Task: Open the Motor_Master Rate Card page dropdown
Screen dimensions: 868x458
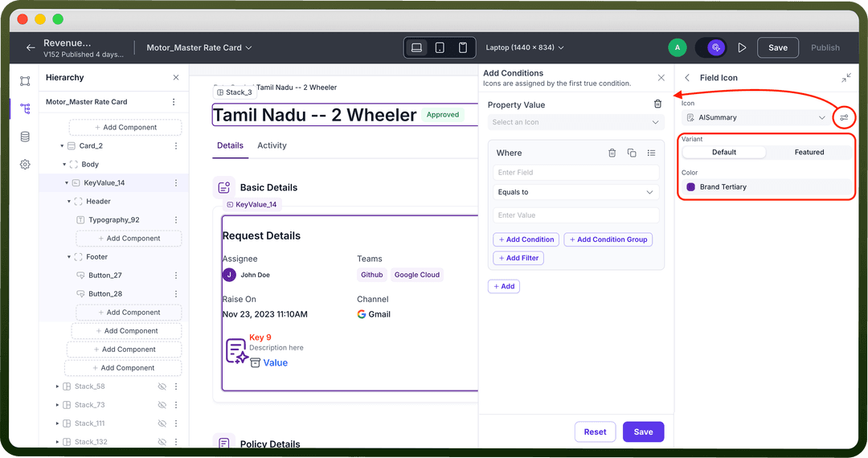Action: pos(199,47)
